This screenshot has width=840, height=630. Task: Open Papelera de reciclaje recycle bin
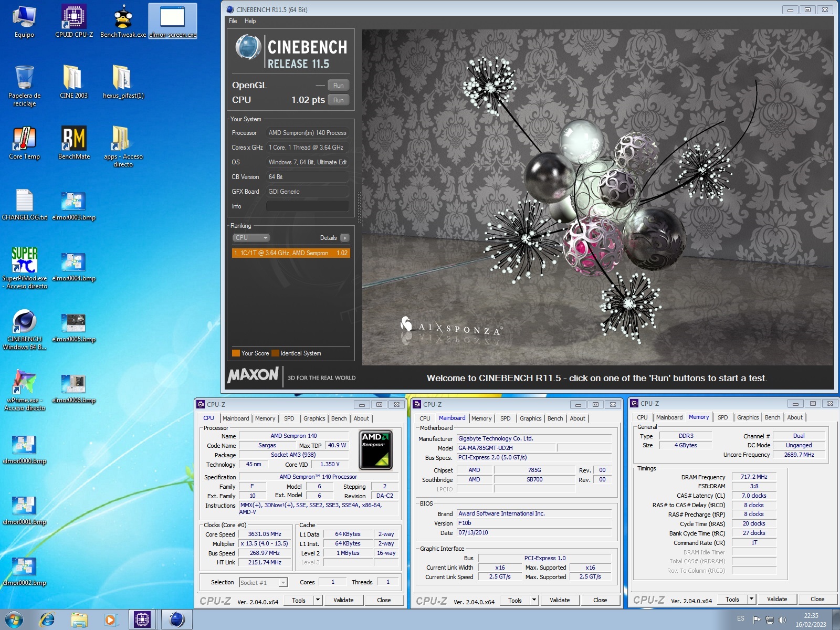pos(24,86)
